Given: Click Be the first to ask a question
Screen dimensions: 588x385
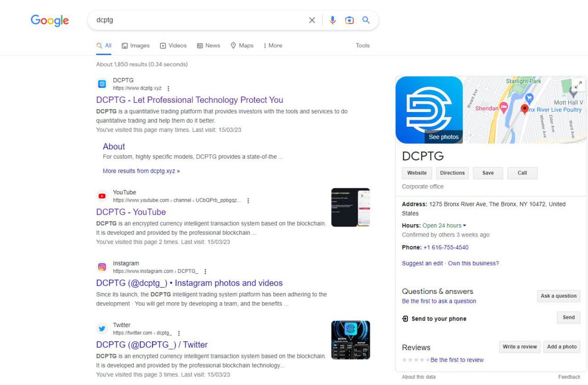Looking at the screenshot, I should [439, 301].
